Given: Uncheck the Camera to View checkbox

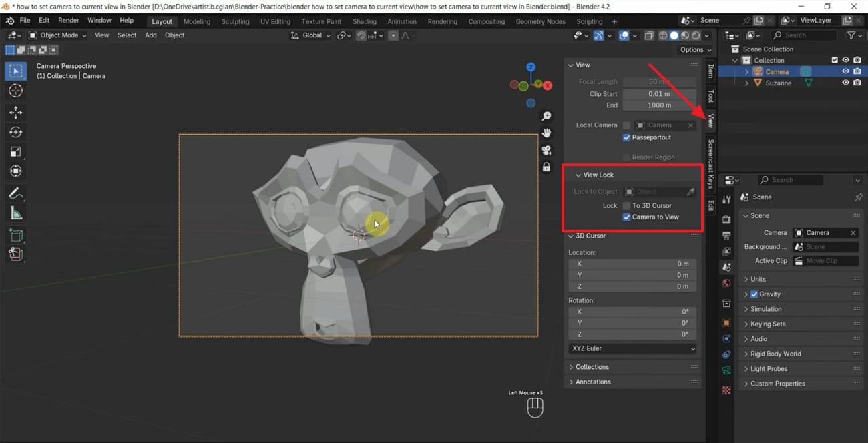Looking at the screenshot, I should click(x=626, y=217).
